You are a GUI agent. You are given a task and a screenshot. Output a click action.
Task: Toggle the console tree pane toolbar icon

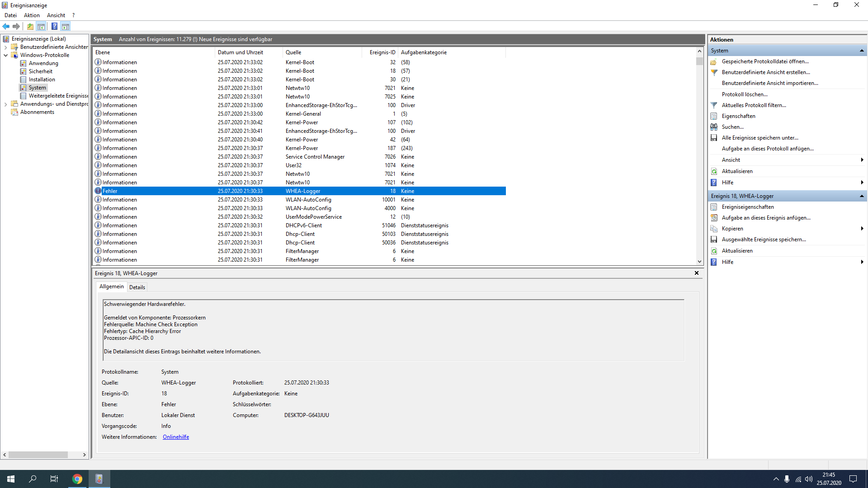(41, 26)
